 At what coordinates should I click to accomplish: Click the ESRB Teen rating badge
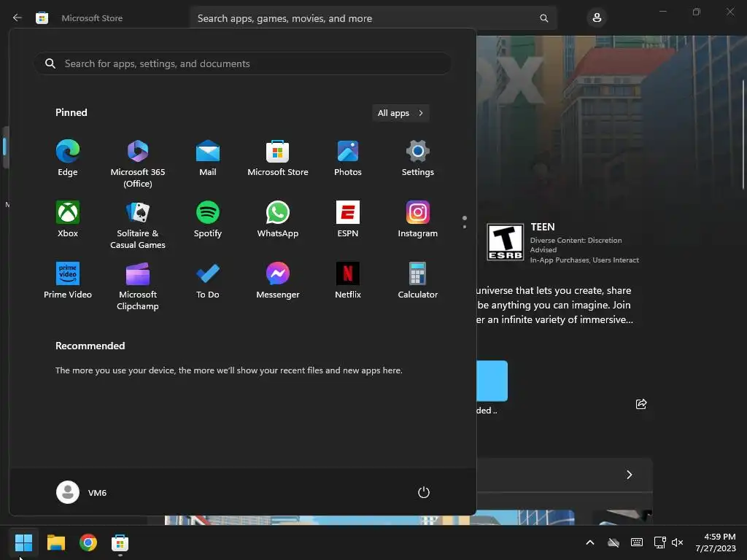tap(505, 242)
